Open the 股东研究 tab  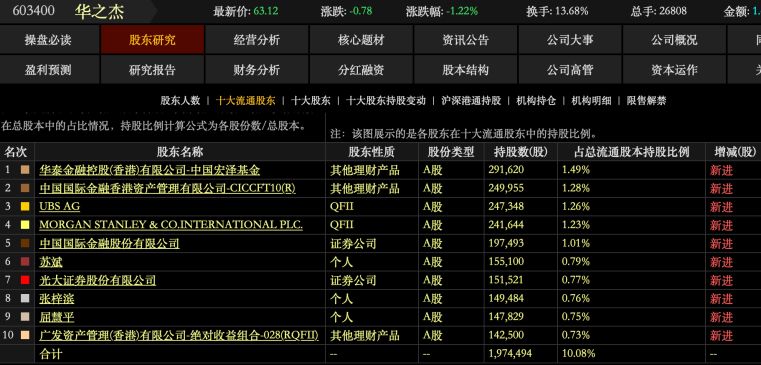152,40
